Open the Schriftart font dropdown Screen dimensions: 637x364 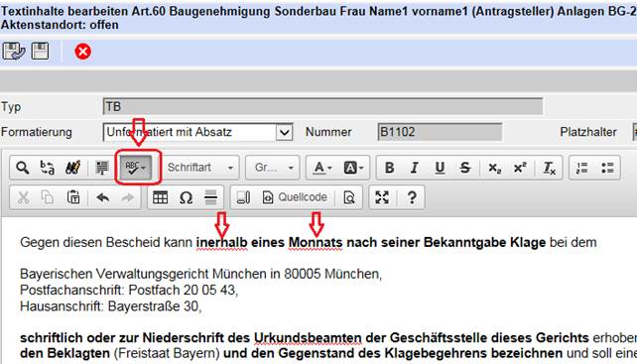(200, 168)
